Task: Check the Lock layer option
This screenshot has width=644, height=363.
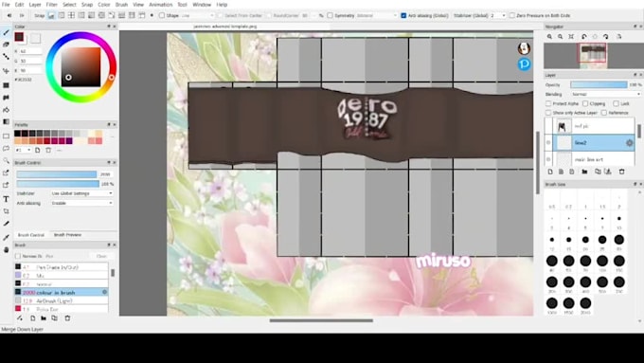Action: 616,103
